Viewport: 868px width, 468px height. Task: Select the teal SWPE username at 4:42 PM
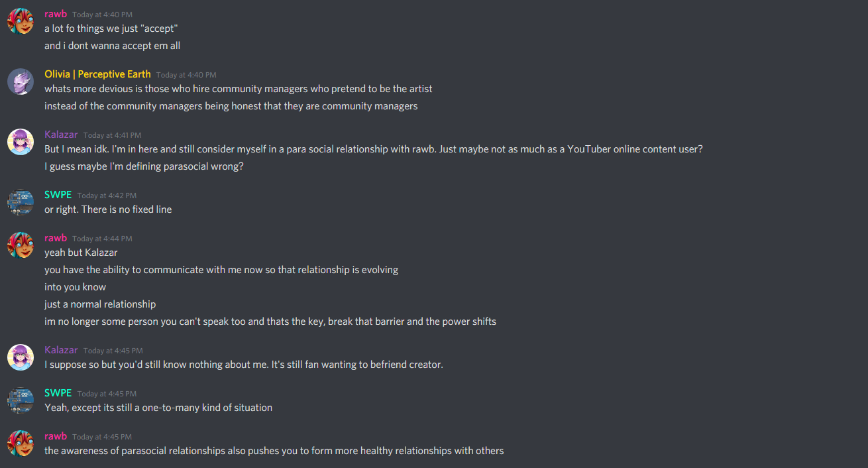[58, 195]
